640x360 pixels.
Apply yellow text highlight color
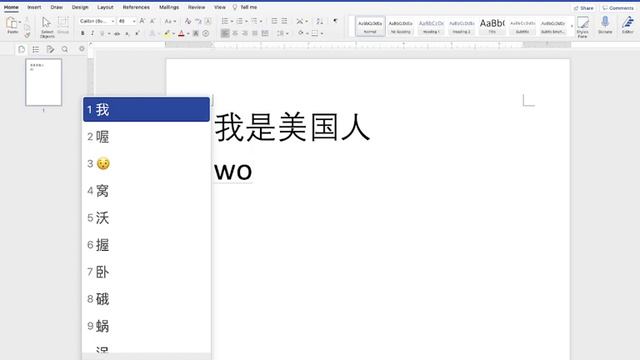(167, 33)
